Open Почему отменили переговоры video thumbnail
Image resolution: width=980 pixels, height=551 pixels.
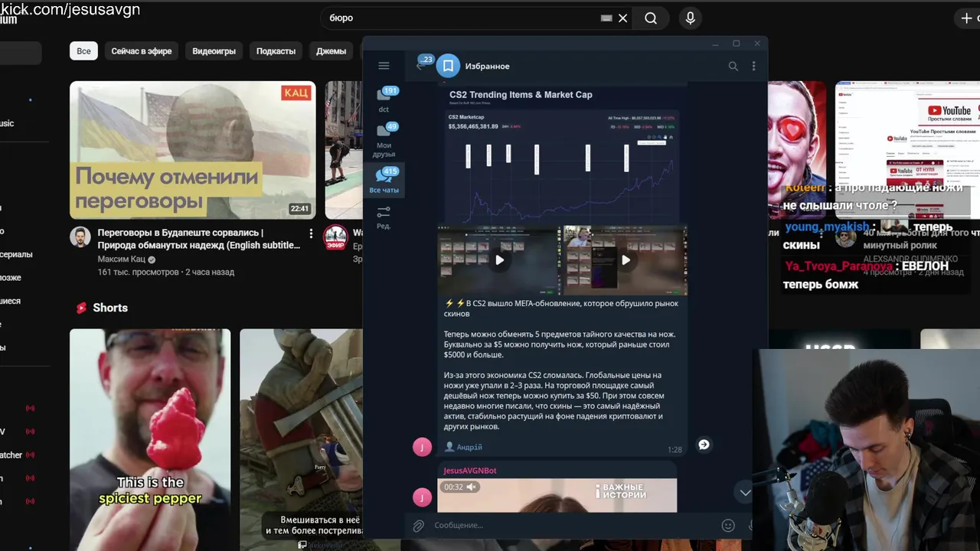(192, 150)
